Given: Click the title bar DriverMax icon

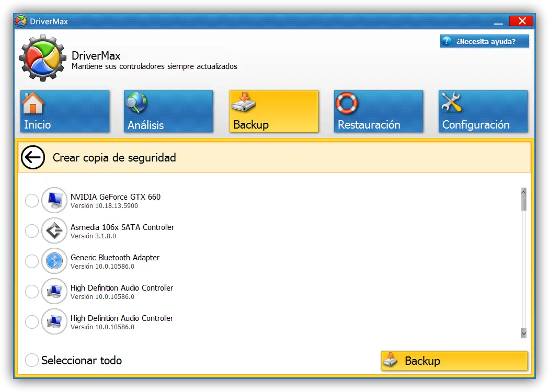Looking at the screenshot, I should tap(21, 21).
